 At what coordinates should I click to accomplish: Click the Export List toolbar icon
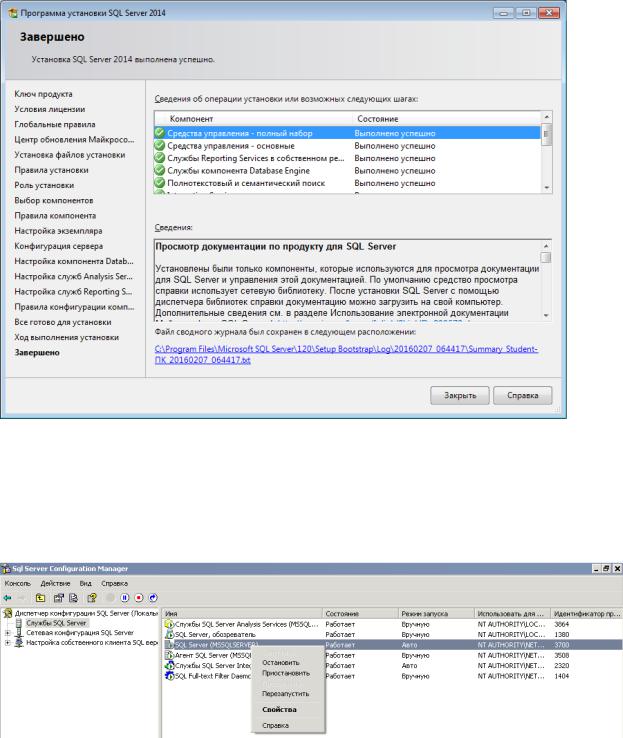click(x=73, y=598)
